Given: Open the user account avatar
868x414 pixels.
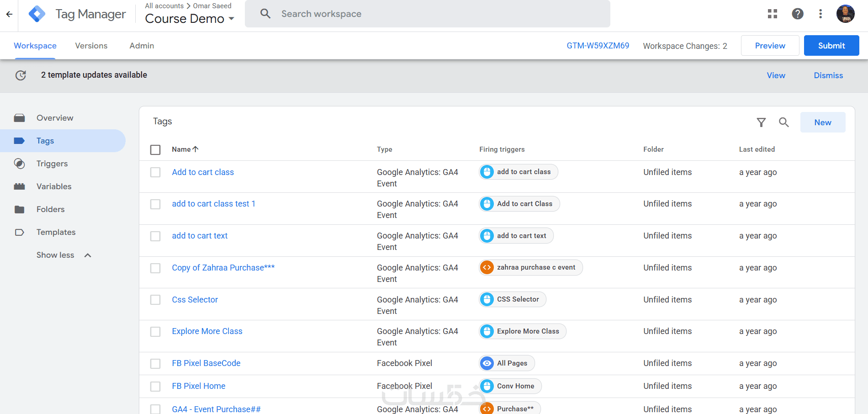Looking at the screenshot, I should [x=846, y=14].
